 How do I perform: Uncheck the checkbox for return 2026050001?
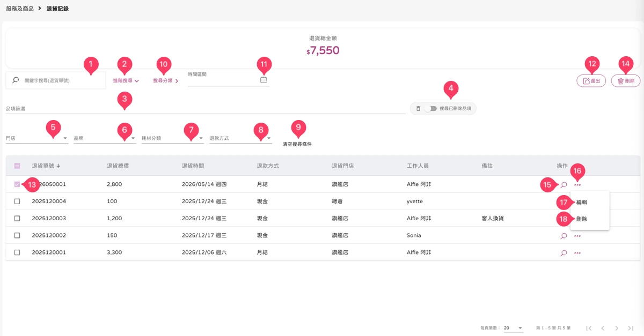[x=17, y=184]
